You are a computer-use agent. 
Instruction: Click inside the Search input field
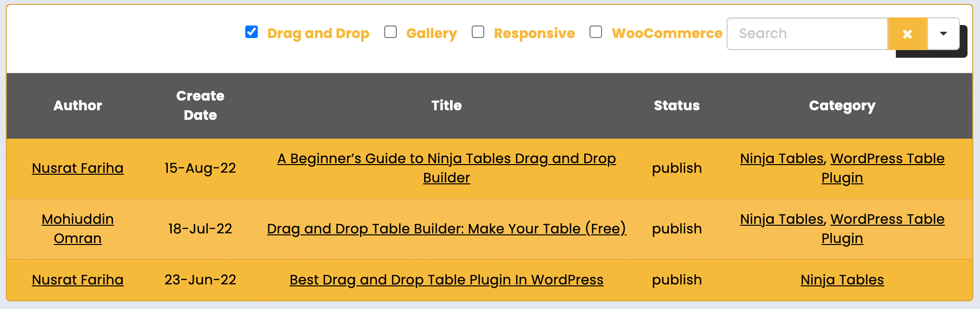point(808,33)
